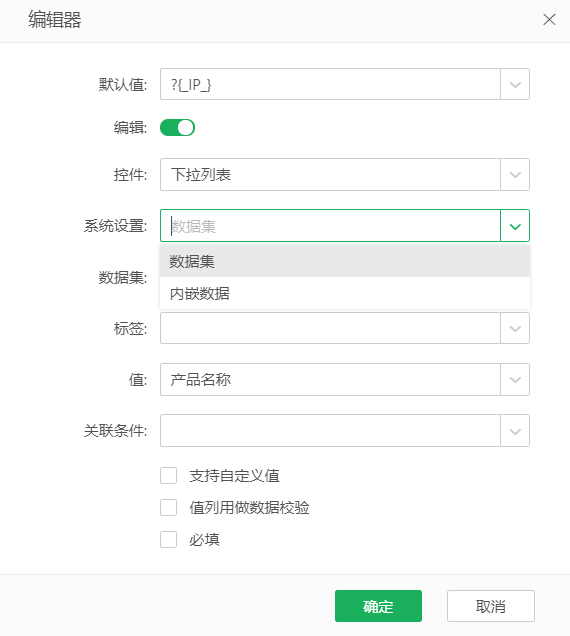570x636 pixels.
Task: Collapse the 系统设置 green dropdown arrow
Action: (x=515, y=226)
